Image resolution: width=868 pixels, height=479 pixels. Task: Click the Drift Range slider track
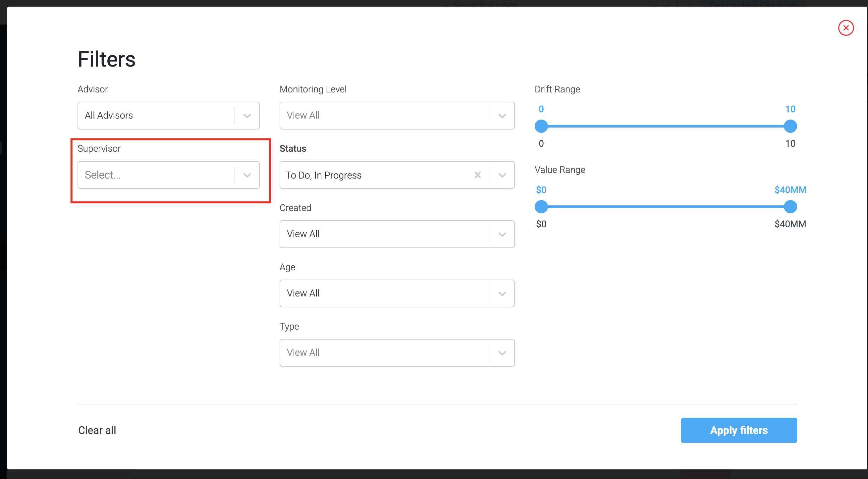(666, 126)
